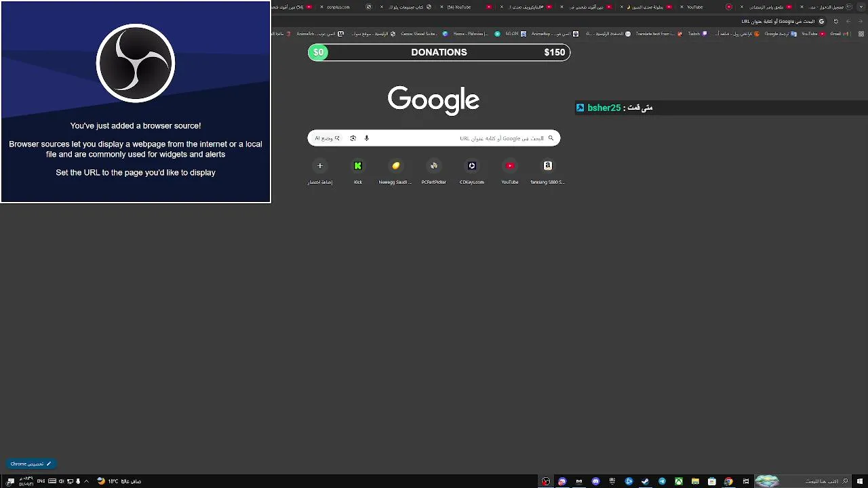Open the SG CPE bookmark
The image size is (868, 488).
pyautogui.click(x=516, y=33)
